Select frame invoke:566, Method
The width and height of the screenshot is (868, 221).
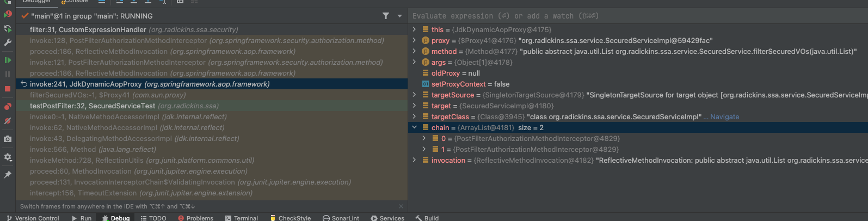212,149
